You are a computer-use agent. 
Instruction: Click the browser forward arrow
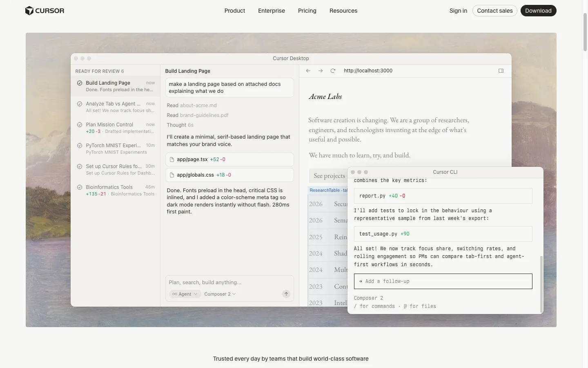321,71
